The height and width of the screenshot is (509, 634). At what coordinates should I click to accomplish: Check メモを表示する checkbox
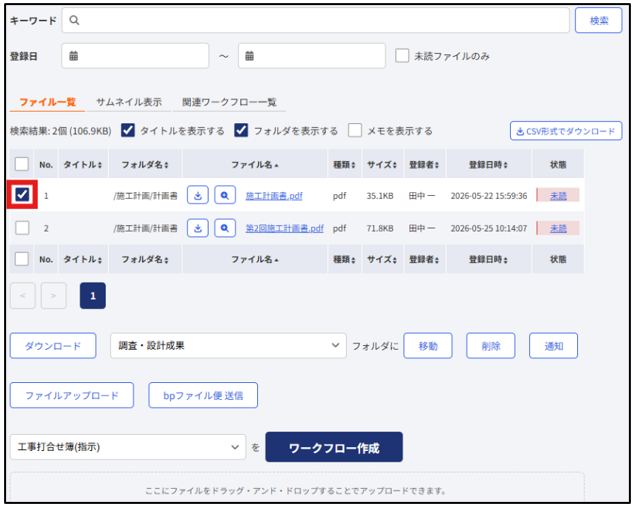click(355, 131)
